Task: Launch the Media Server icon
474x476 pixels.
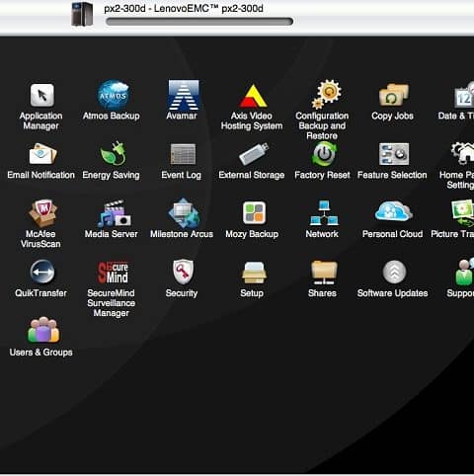Action: click(x=114, y=213)
